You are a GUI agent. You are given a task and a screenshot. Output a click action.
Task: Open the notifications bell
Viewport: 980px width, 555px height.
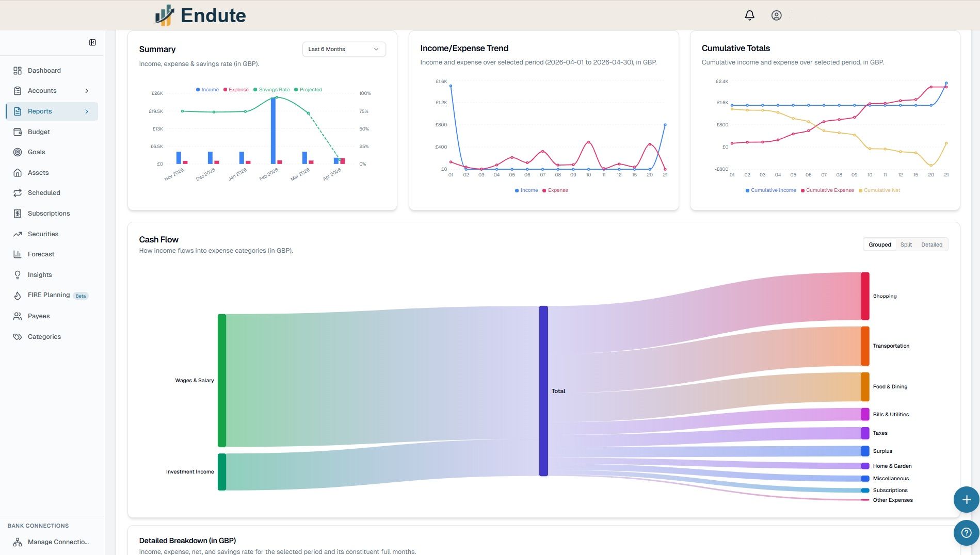tap(749, 15)
